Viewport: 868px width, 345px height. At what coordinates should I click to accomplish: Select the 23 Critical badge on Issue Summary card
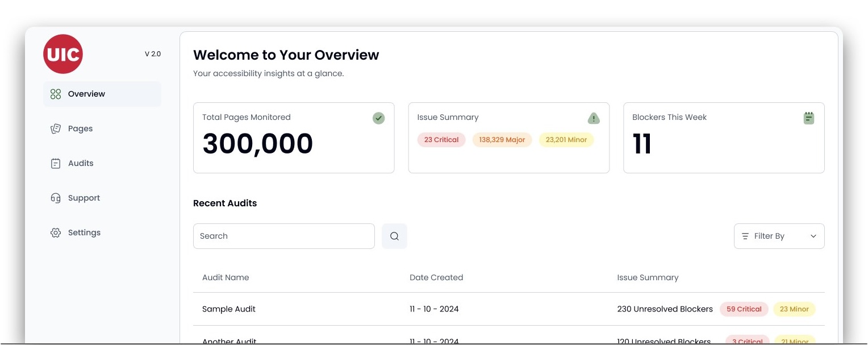(441, 140)
